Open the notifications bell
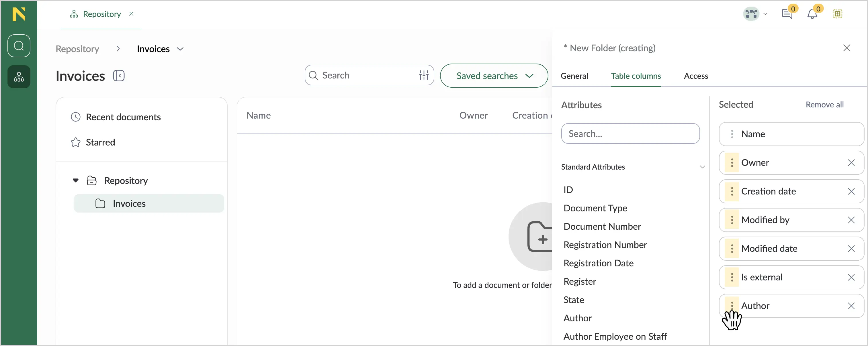Screen dimensions: 868x346 [812, 14]
